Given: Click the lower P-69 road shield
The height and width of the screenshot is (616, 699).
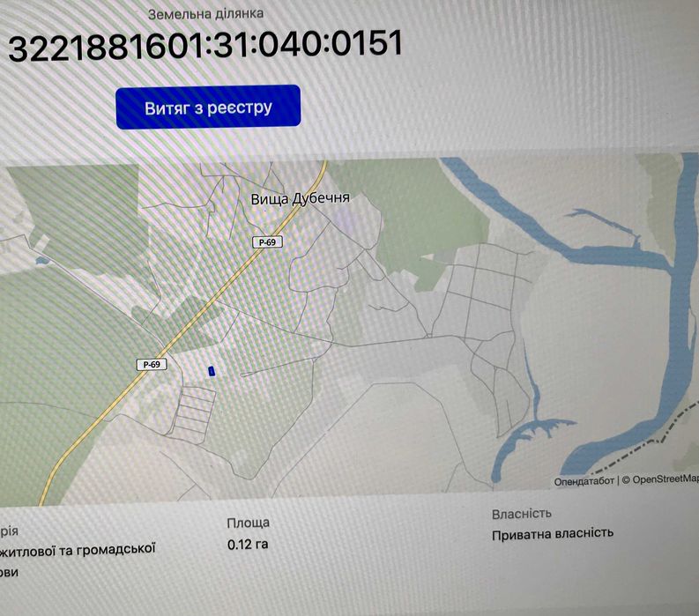Looking at the screenshot, I should 152,364.
